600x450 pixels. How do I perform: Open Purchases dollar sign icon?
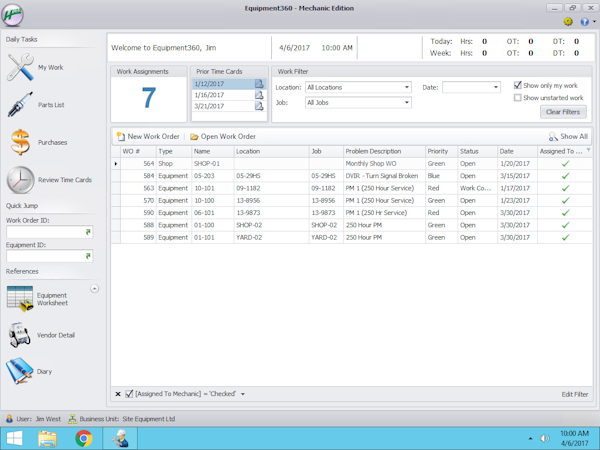point(20,142)
